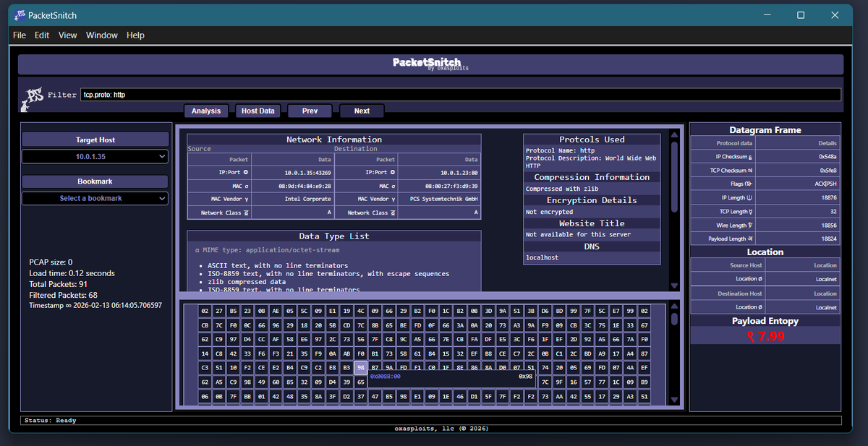Click the Payload Entropy value 7.99
This screenshot has width=868, height=446.
[x=772, y=336]
